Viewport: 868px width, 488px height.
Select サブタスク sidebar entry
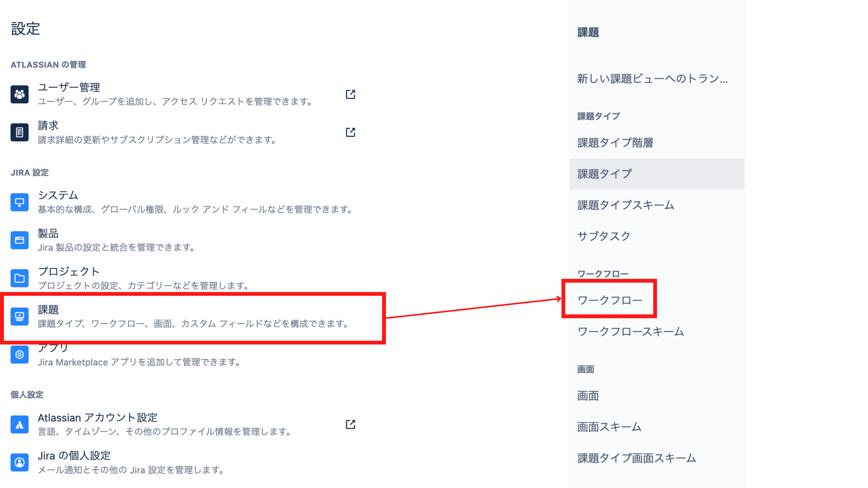pyautogui.click(x=604, y=236)
